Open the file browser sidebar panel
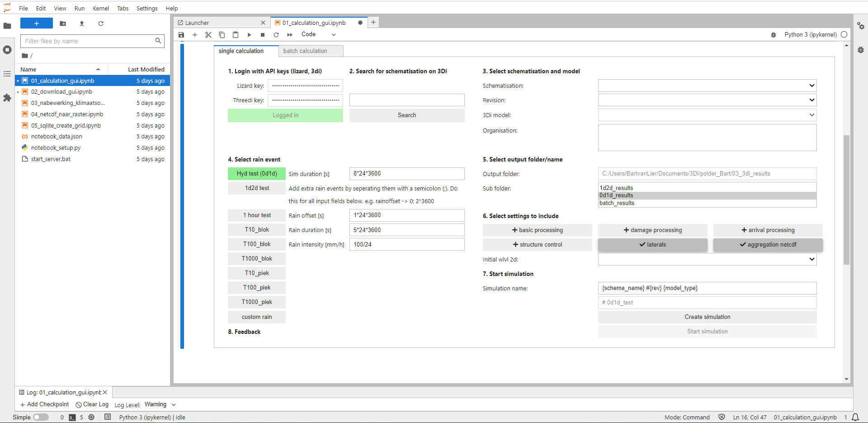 pos(7,26)
